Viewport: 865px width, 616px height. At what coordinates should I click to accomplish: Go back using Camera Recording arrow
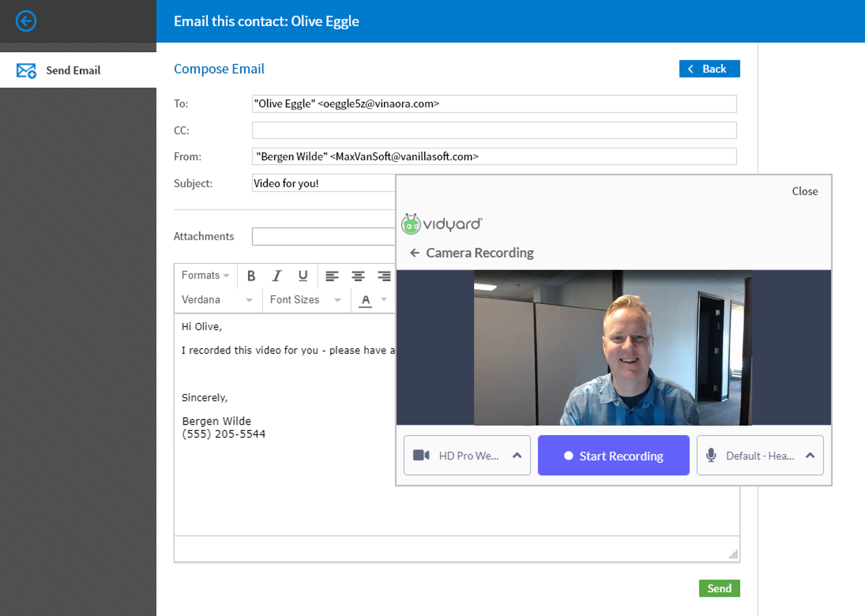[414, 253]
